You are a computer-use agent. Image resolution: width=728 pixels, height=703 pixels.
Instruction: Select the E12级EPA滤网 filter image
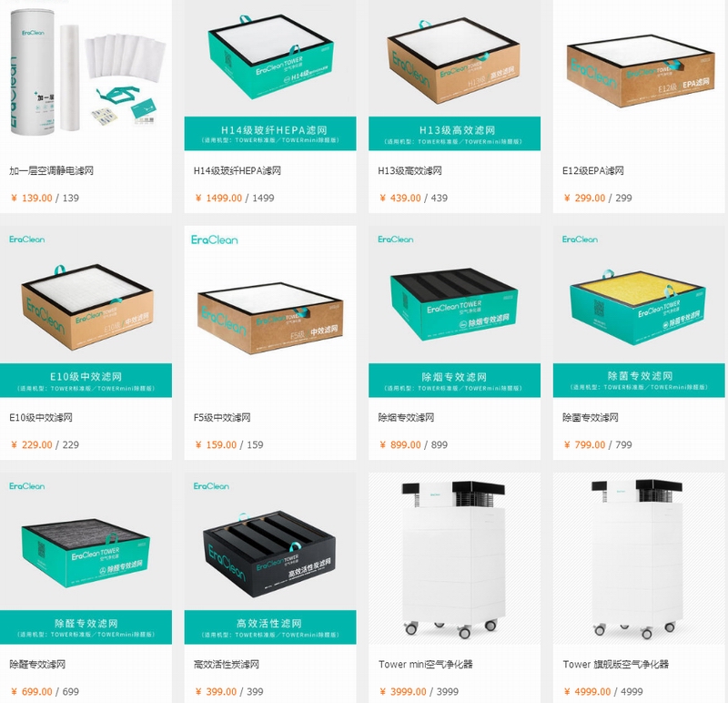pos(639,76)
